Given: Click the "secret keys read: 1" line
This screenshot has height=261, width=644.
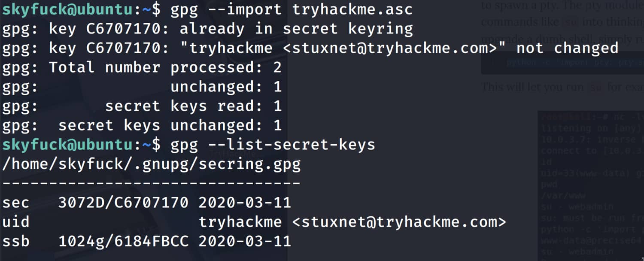Looking at the screenshot, I should [193, 106].
